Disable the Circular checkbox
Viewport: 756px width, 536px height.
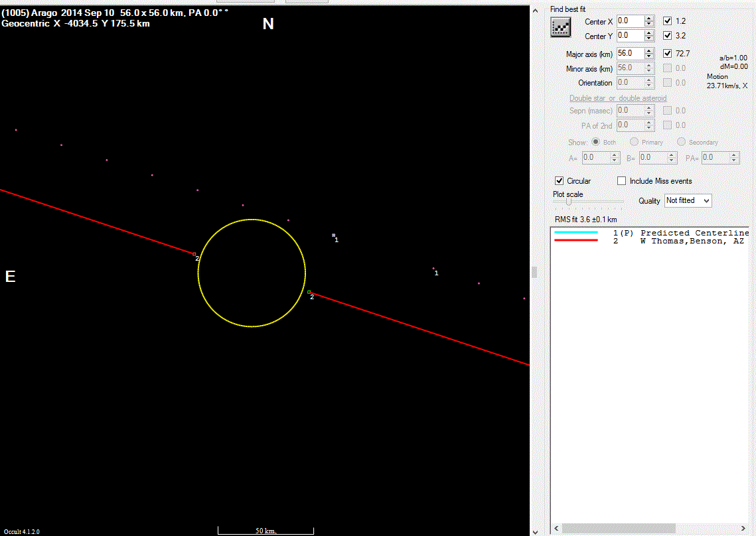click(x=560, y=181)
